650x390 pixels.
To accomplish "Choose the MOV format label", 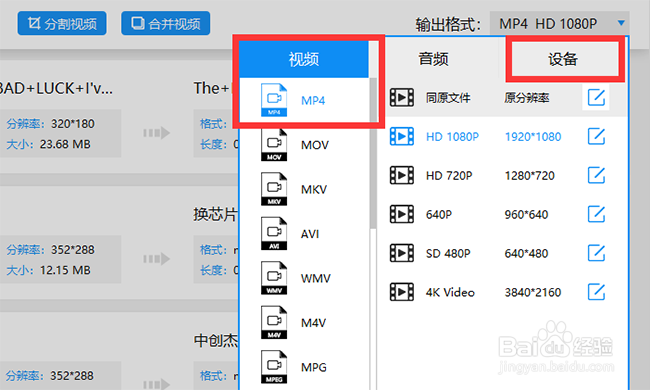I will 315,145.
